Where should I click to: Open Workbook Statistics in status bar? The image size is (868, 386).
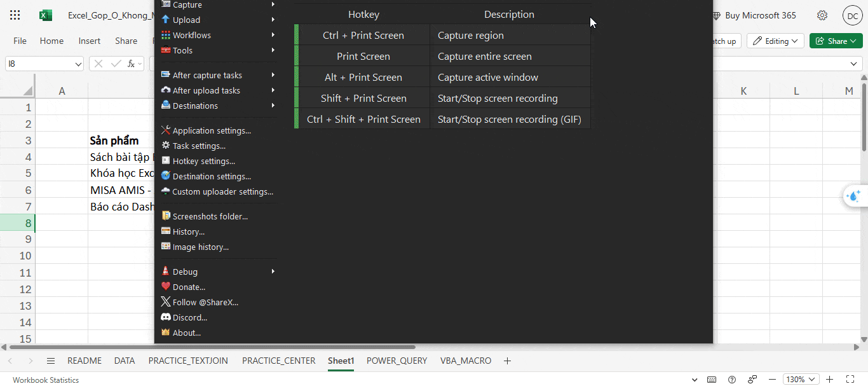pyautogui.click(x=46, y=380)
